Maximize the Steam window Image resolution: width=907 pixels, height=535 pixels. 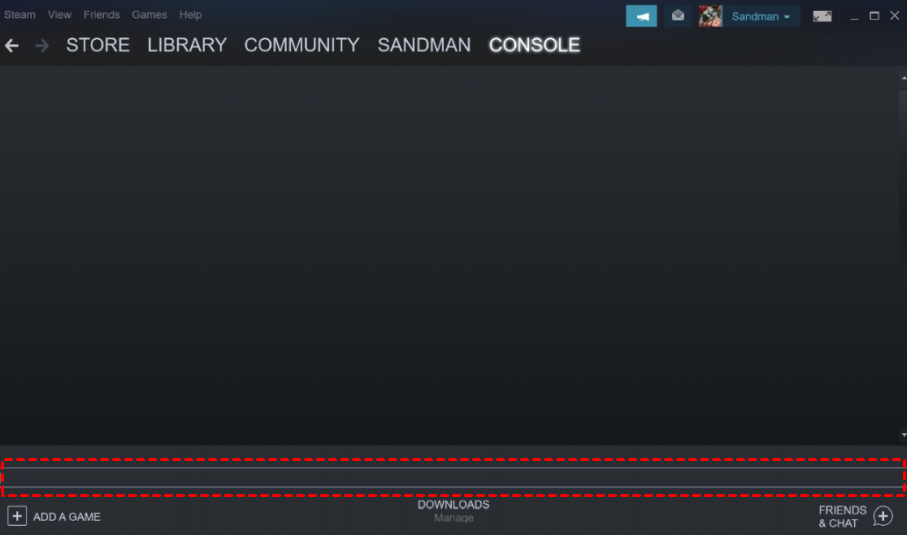874,16
